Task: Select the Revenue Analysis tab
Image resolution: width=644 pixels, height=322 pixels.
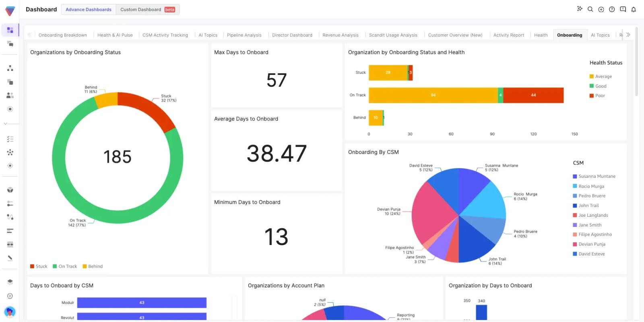Action: (x=341, y=35)
